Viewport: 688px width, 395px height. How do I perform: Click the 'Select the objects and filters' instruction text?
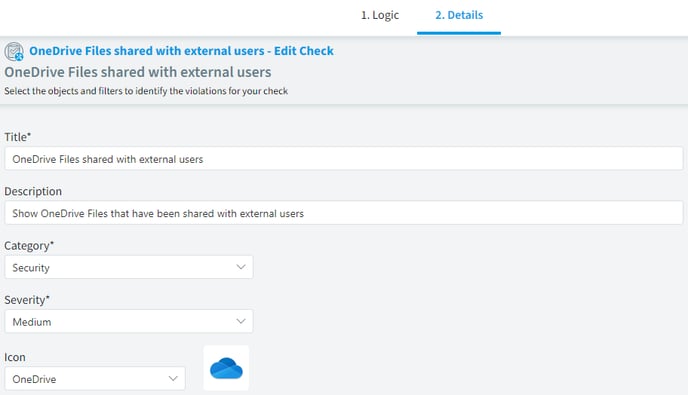click(x=146, y=91)
